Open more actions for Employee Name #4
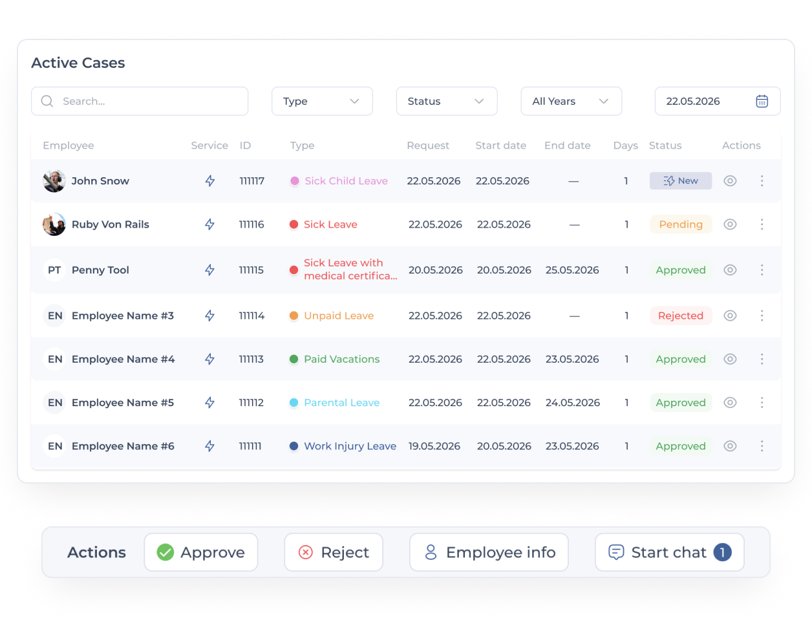Image resolution: width=812 pixels, height=644 pixels. [x=762, y=359]
